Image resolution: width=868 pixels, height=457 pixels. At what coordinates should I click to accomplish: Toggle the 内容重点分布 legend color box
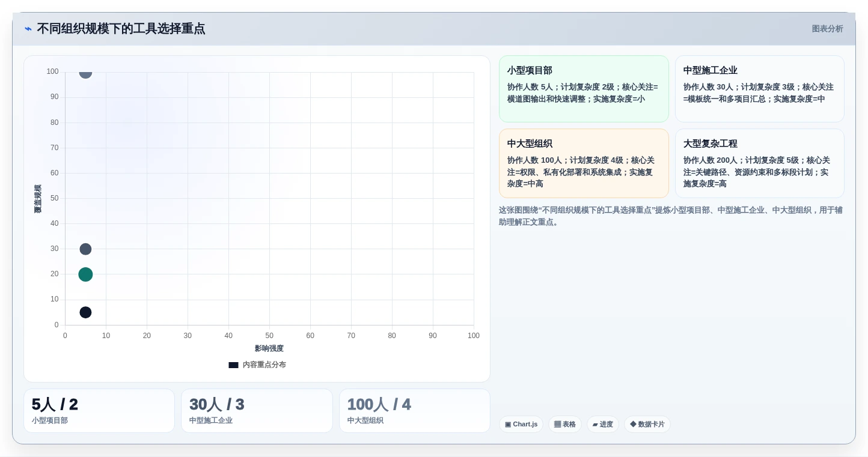[233, 365]
